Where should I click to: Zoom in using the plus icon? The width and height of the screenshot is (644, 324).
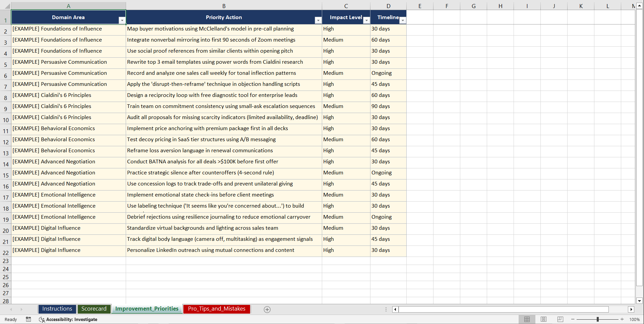622,319
